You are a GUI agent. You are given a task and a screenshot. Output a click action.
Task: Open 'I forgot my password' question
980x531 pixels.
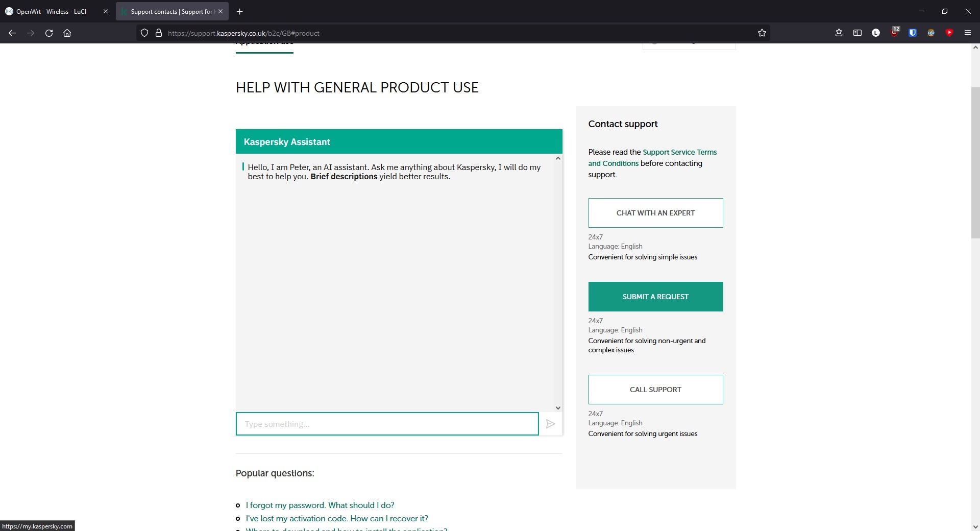click(320, 505)
